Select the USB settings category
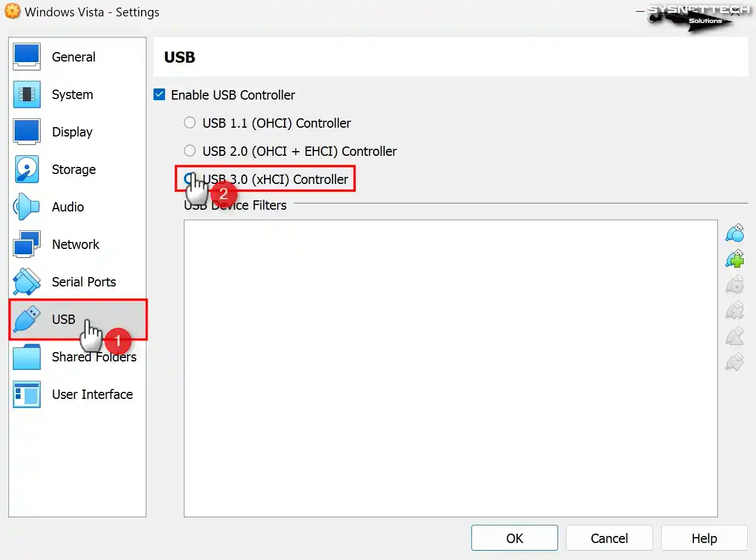 point(77,319)
